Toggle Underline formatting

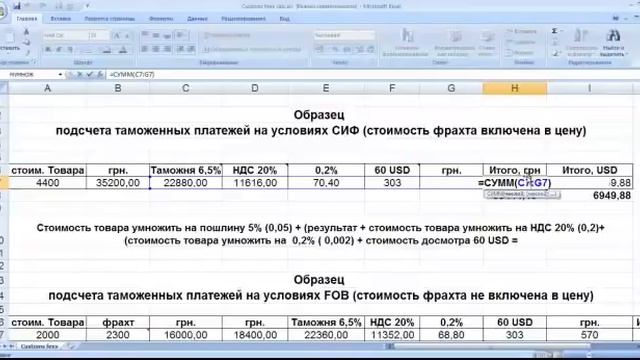pos(70,50)
